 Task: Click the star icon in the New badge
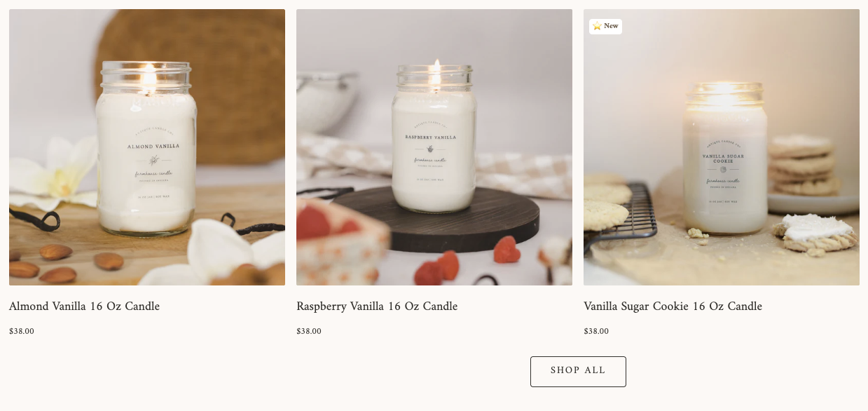pyautogui.click(x=597, y=27)
